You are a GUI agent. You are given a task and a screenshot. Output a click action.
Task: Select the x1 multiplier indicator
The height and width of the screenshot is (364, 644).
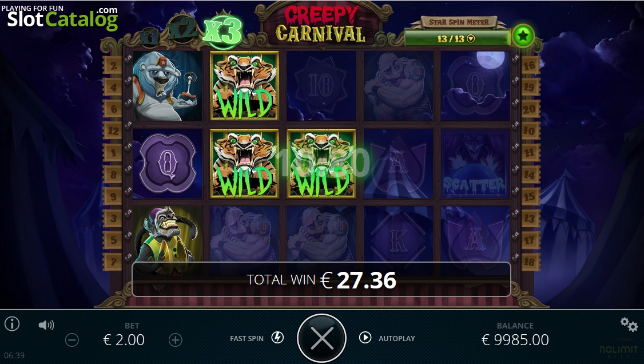(149, 37)
